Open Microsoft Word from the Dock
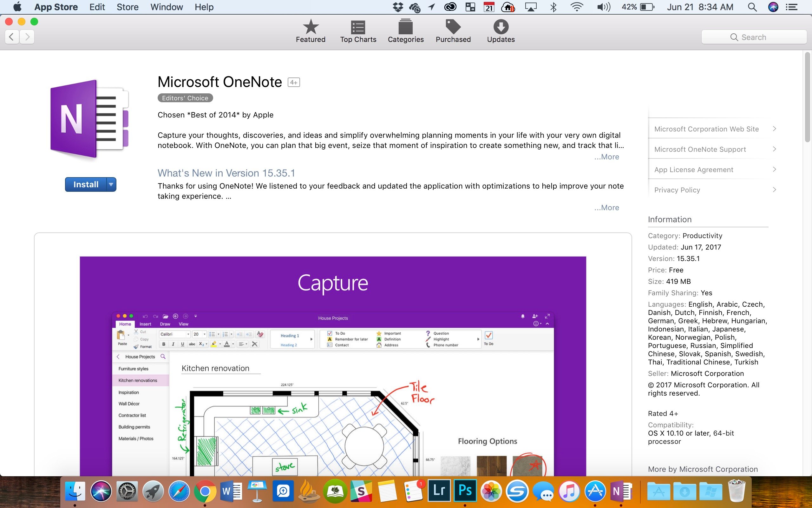 pyautogui.click(x=231, y=491)
